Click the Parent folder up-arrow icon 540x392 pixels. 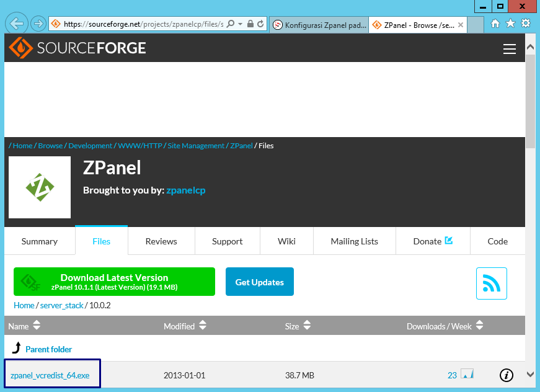(x=18, y=349)
